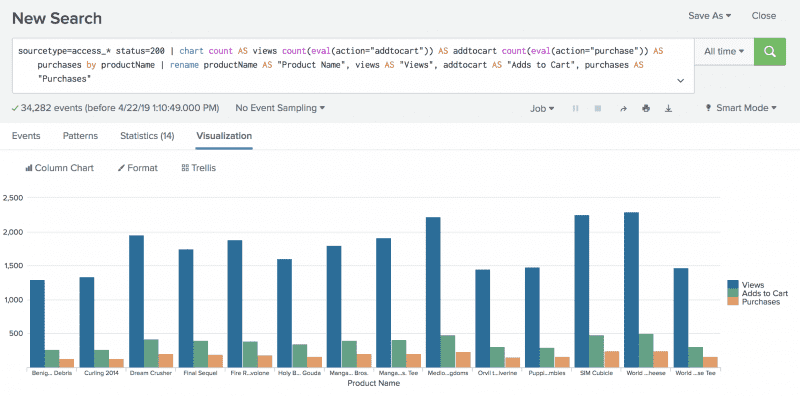Open No Event Sampling dropdown
This screenshot has width=800, height=396.
pos(280,108)
